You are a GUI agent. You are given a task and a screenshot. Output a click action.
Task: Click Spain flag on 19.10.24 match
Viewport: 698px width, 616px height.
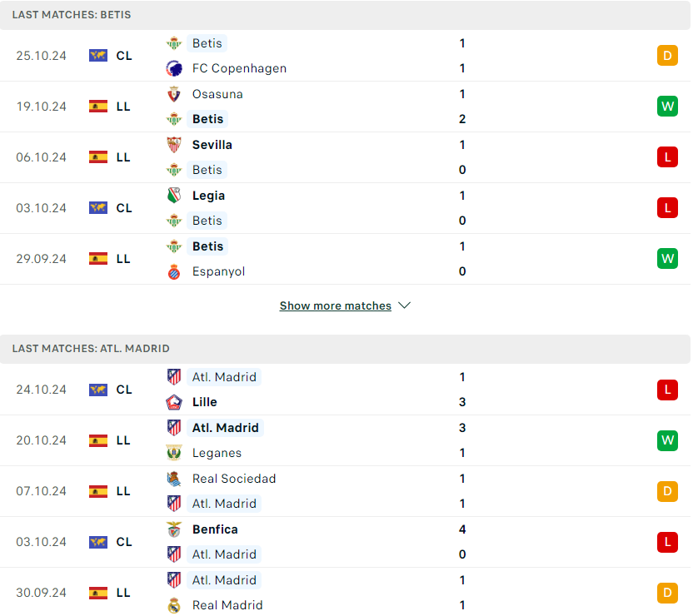click(x=98, y=107)
